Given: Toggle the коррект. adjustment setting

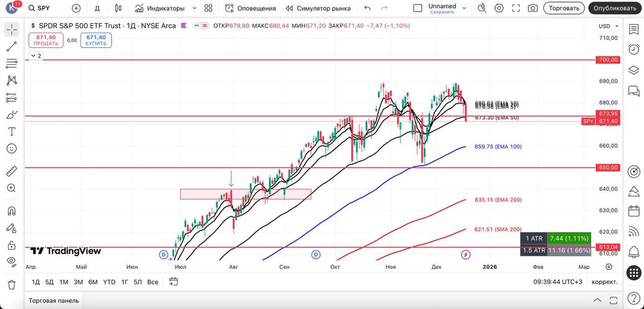Looking at the screenshot, I should coord(604,282).
